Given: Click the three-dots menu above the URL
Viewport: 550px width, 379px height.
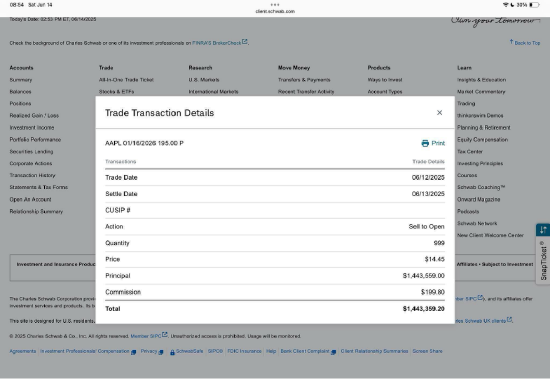Looking at the screenshot, I should (x=275, y=5).
